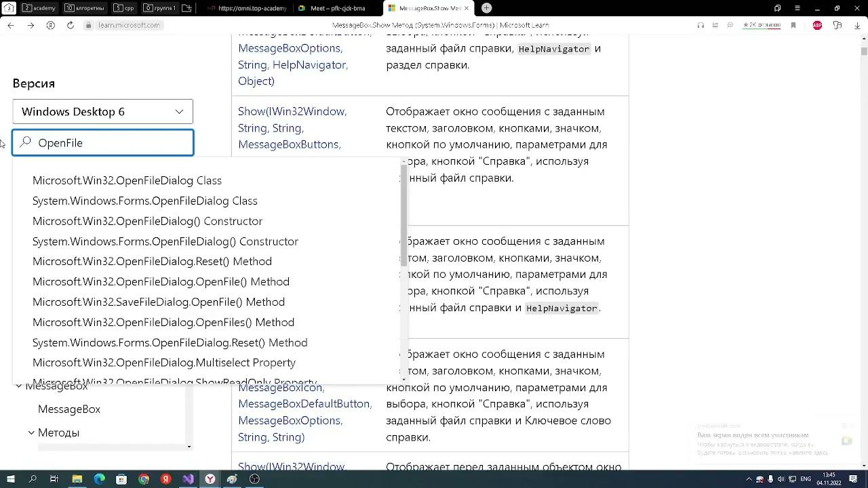Viewport: 868px width, 488px height.
Task: Select Microsoft.Win32.SaveFileDialog.OpenFile() Method suggestion
Action: 159,302
